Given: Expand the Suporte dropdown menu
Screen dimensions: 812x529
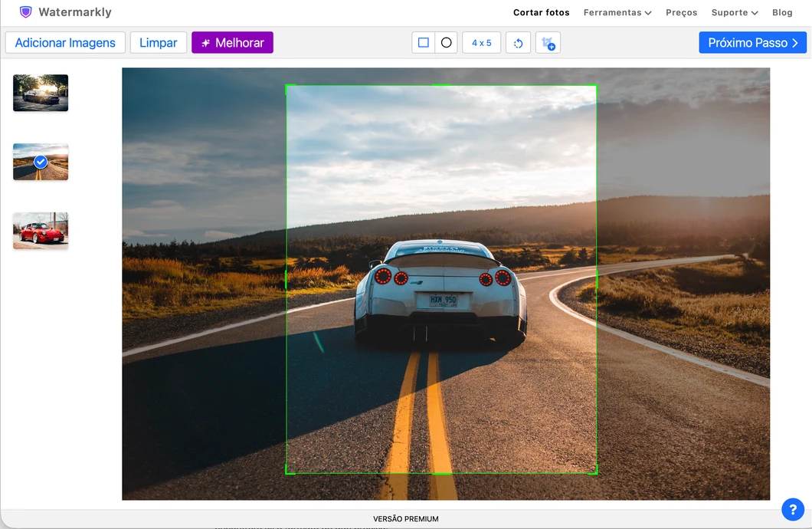Looking at the screenshot, I should point(735,12).
